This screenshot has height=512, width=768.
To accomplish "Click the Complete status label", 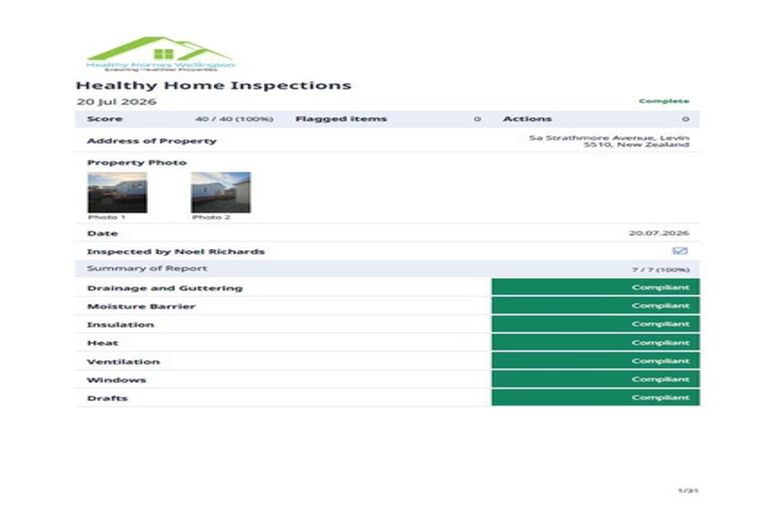I will [664, 101].
